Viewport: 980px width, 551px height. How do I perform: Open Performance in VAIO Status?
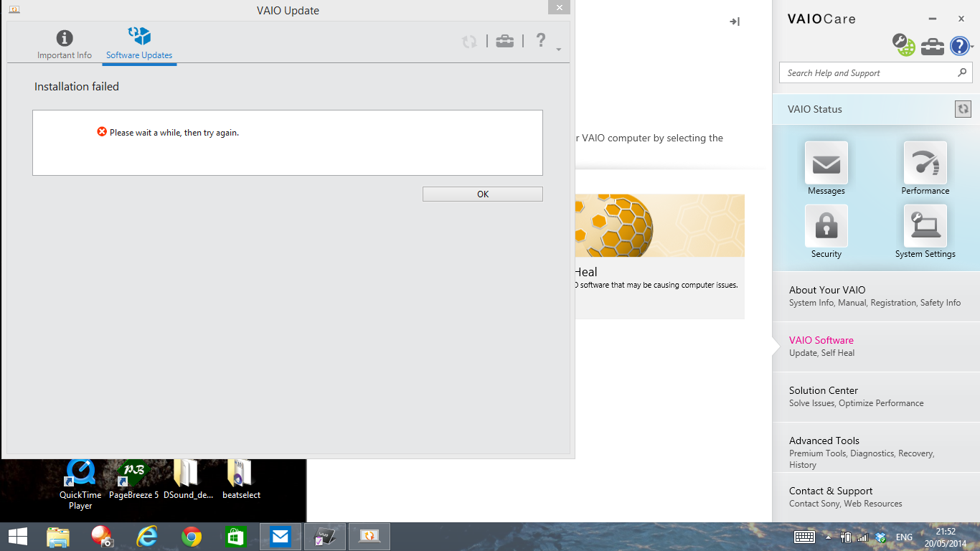pyautogui.click(x=925, y=164)
